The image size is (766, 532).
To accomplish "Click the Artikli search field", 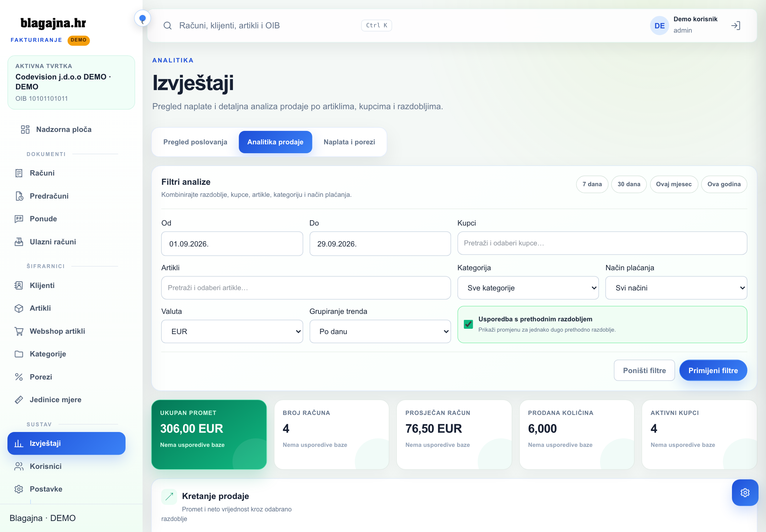I will pyautogui.click(x=306, y=288).
